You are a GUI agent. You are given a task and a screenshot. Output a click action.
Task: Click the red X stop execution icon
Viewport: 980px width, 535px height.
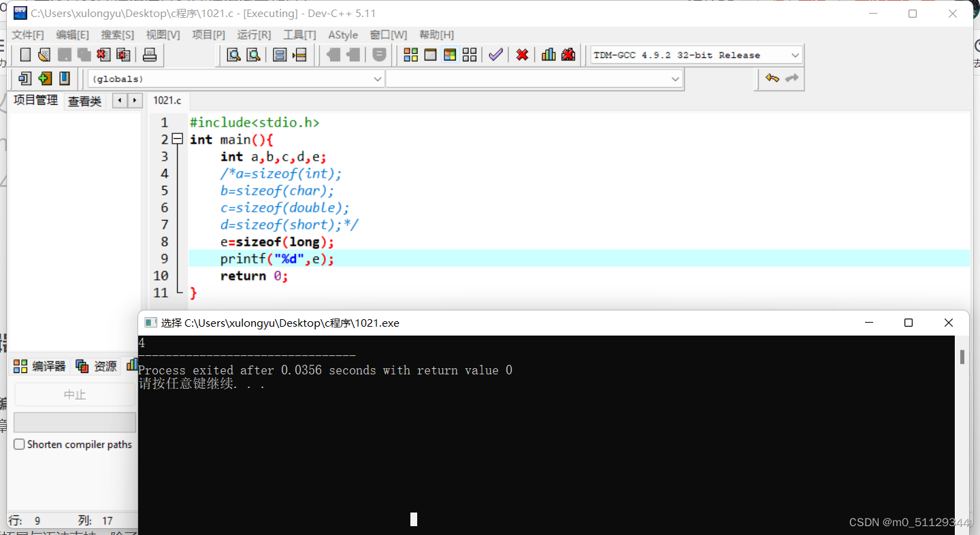522,55
